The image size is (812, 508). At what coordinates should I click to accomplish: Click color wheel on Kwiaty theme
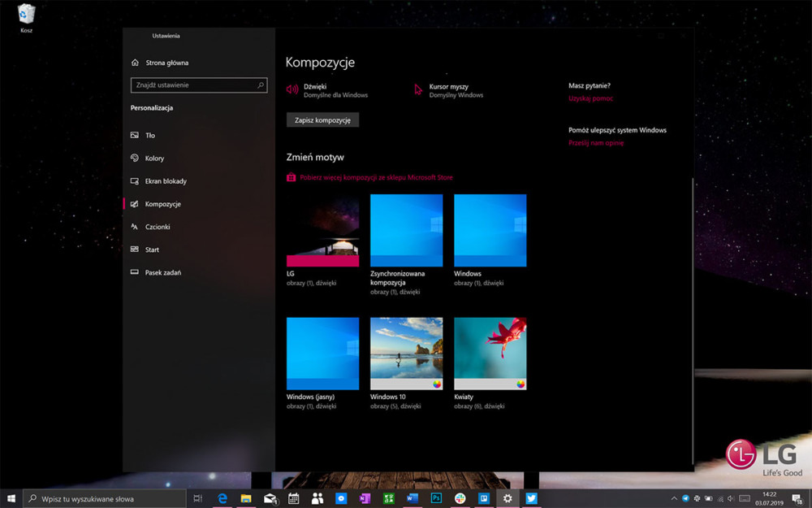coord(521,384)
